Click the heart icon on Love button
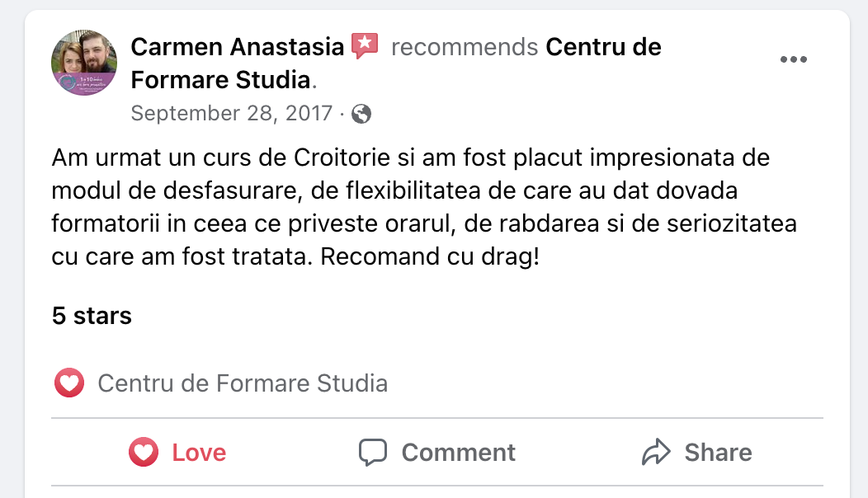The width and height of the screenshot is (868, 498). [x=144, y=452]
